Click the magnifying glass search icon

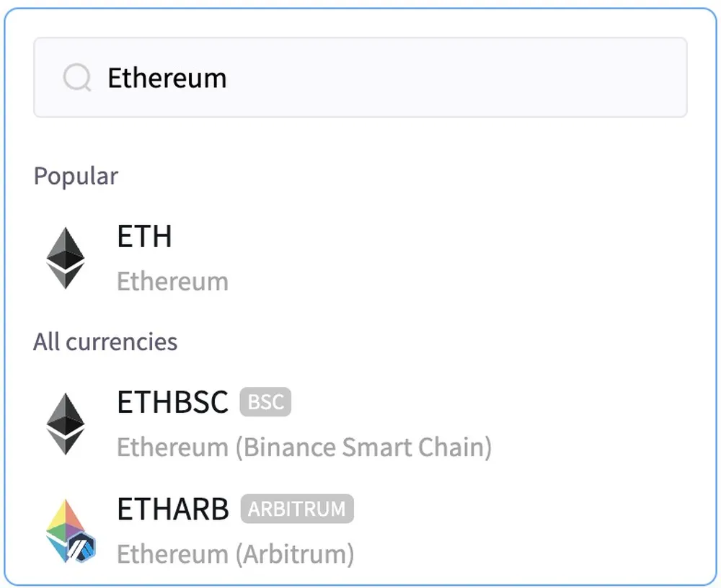click(x=77, y=77)
